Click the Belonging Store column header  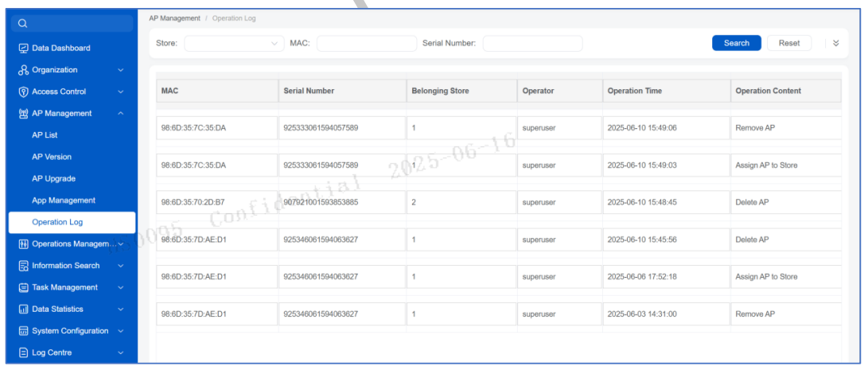tap(461, 91)
